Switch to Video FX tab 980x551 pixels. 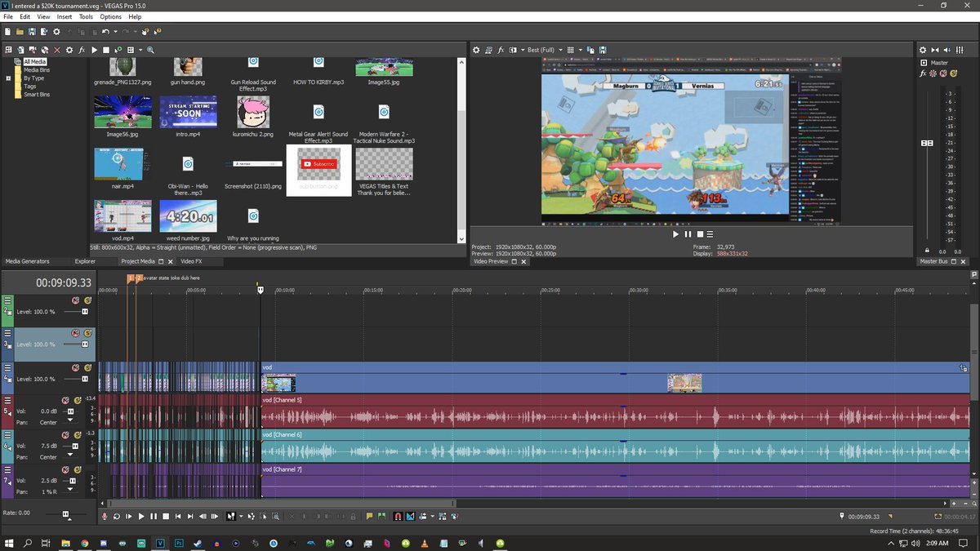click(x=191, y=261)
